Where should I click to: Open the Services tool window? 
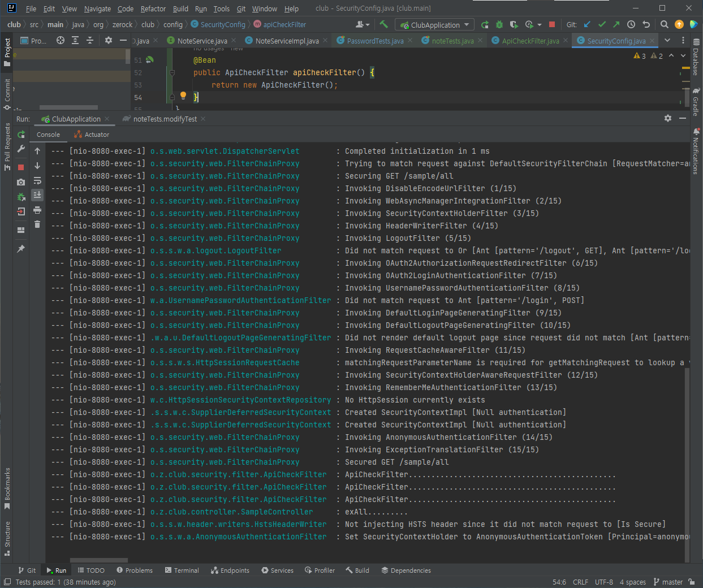[277, 570]
